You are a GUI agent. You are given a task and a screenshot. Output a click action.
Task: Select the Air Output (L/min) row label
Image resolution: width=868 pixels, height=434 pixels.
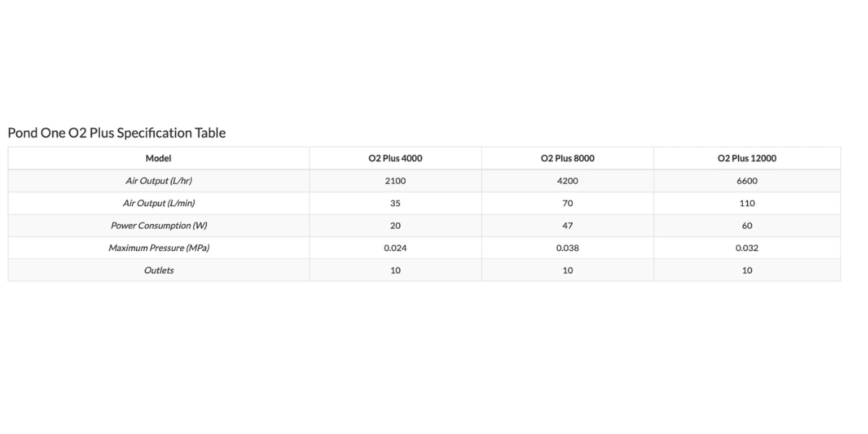158,203
